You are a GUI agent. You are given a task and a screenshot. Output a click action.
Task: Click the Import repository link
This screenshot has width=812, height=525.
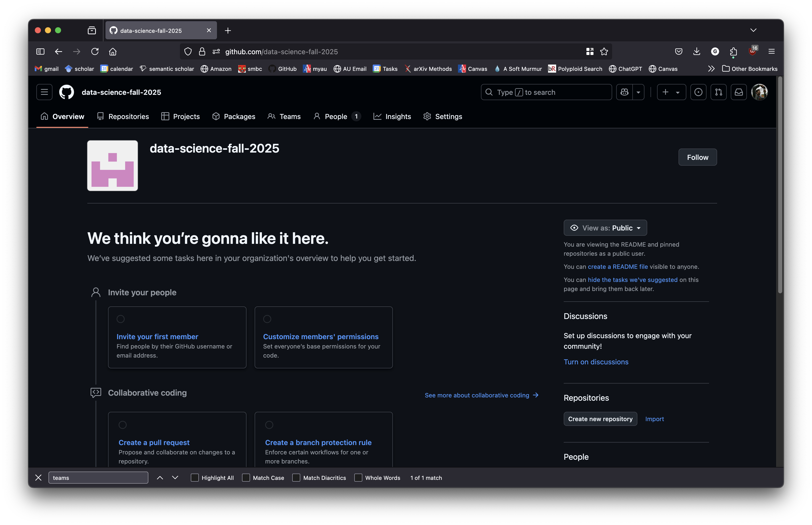[655, 419]
